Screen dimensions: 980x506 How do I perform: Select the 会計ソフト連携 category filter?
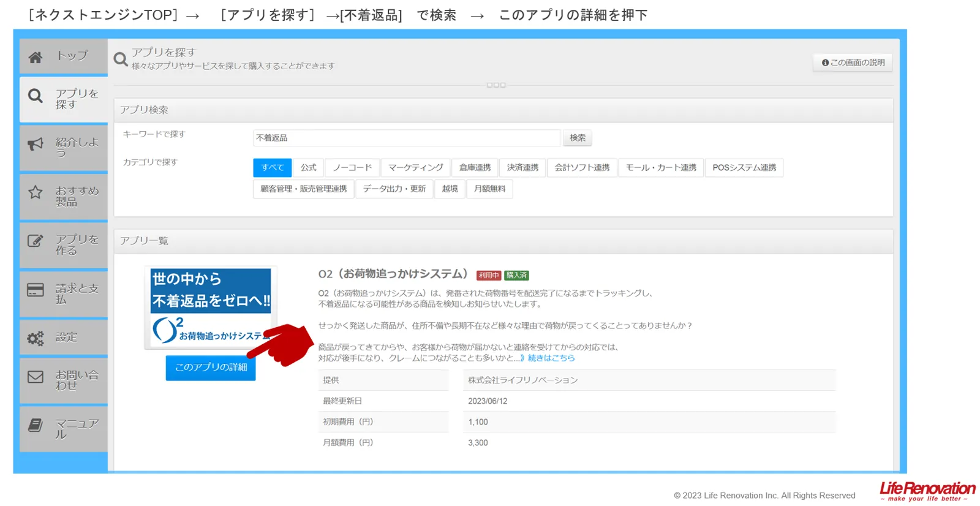(582, 167)
